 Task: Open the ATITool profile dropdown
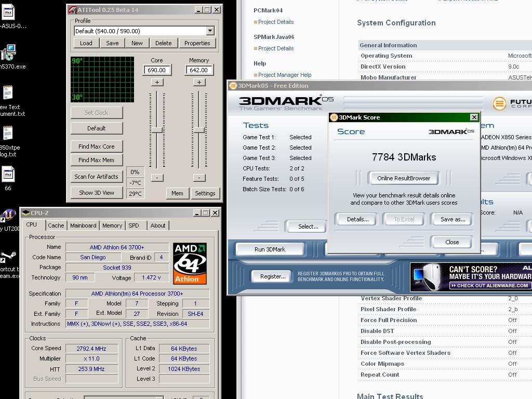coord(210,31)
